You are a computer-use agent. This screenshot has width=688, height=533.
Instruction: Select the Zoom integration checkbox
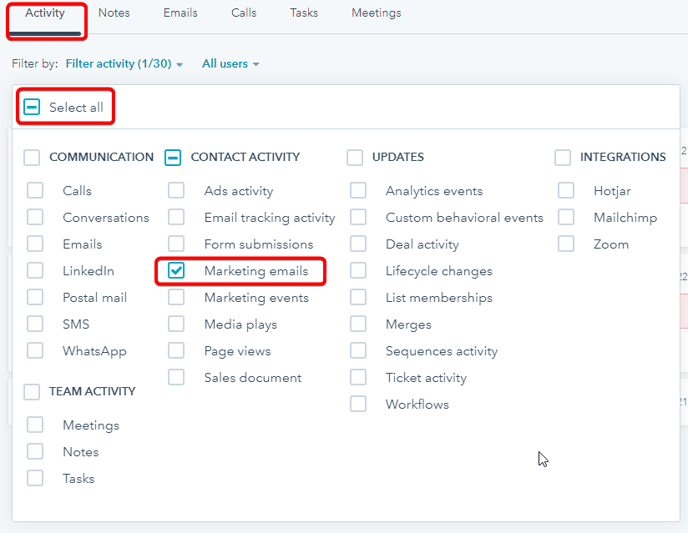point(567,244)
